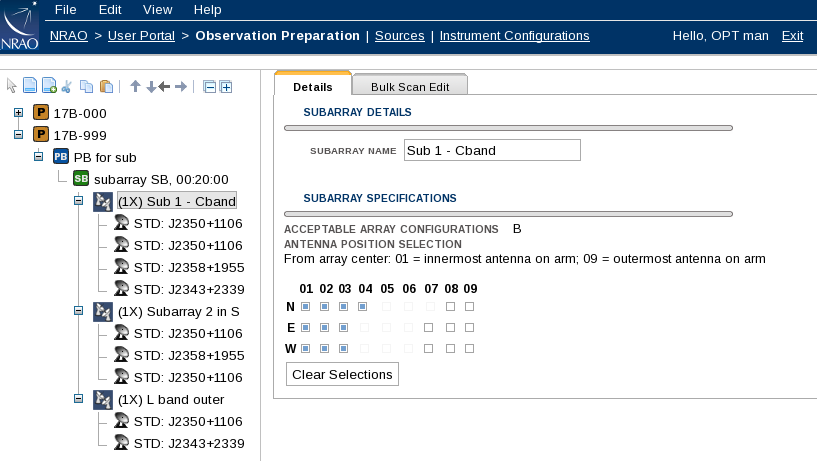Image resolution: width=817 pixels, height=461 pixels.
Task: Click the move up arrow icon
Action: coord(135,87)
